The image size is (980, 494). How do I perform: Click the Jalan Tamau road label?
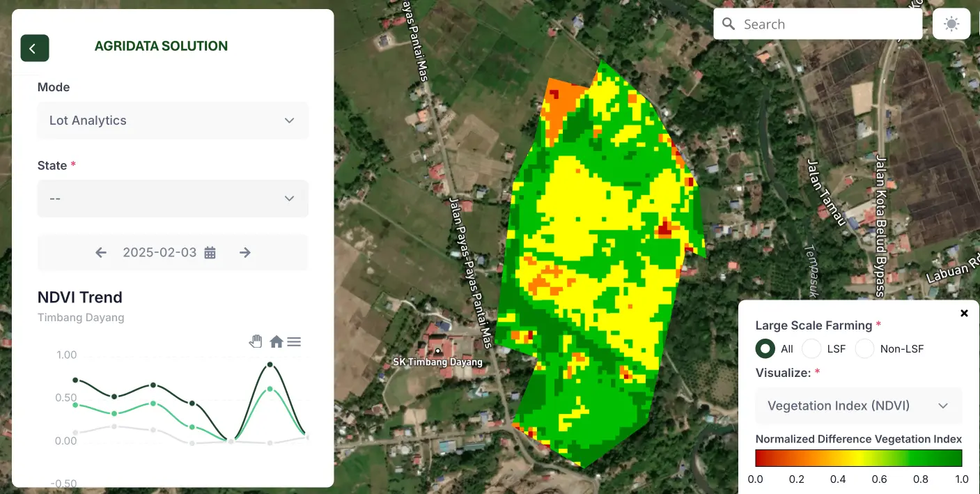click(x=825, y=192)
